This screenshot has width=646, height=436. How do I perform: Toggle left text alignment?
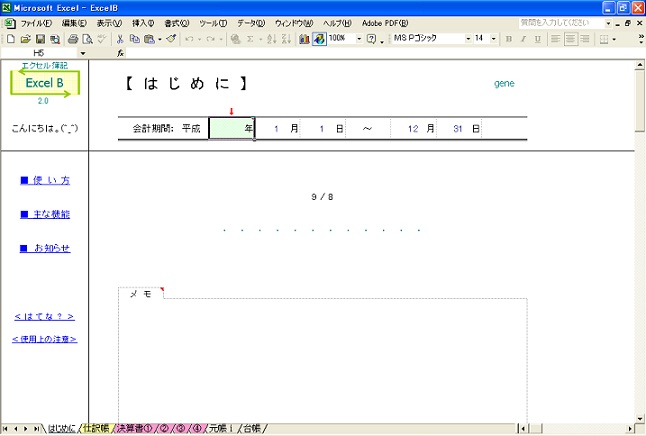(x=556, y=39)
